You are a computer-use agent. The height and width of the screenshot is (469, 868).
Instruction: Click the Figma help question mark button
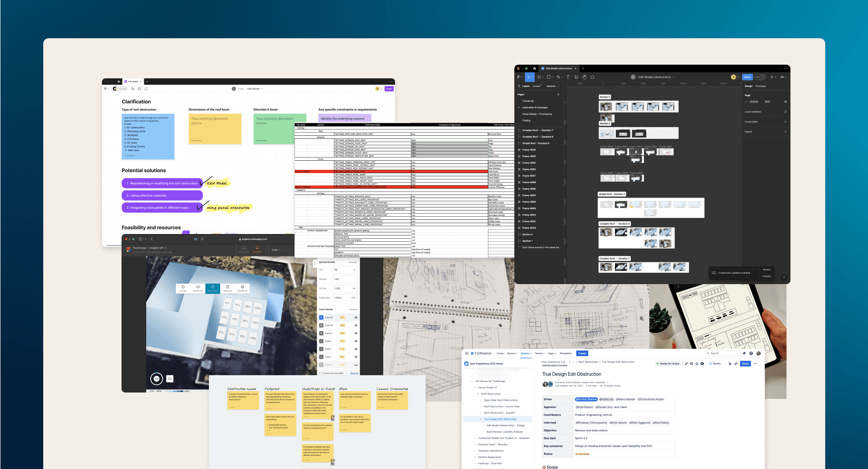click(x=784, y=277)
